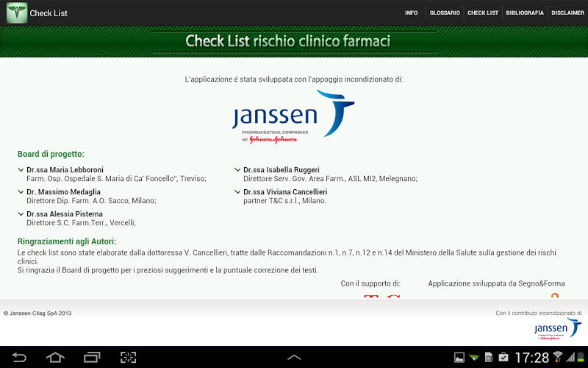588x368 pixels.
Task: Tap the green download notification icon
Action: [474, 357]
